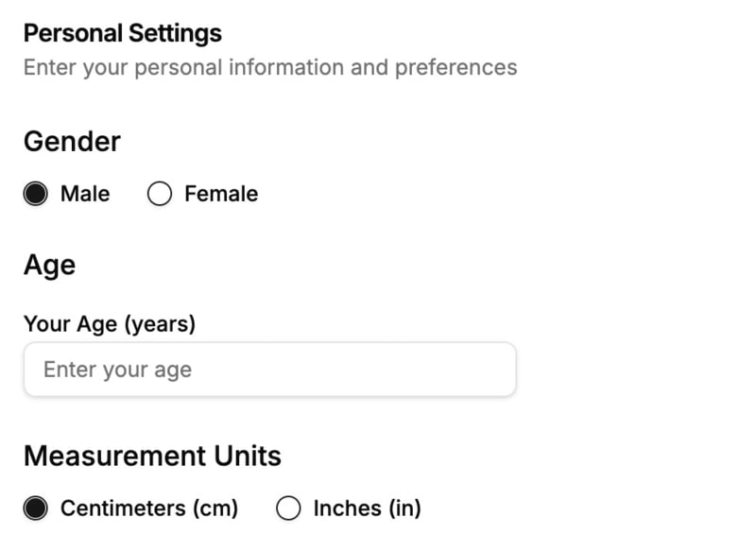Click the word 'preferences' in the subtitle
This screenshot has height=552, width=756.
pyautogui.click(x=455, y=68)
